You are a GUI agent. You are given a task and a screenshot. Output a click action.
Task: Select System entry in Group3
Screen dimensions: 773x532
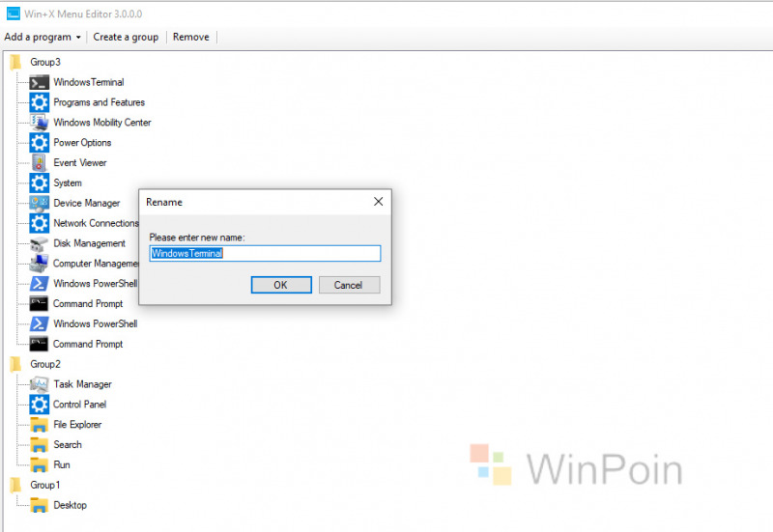68,182
